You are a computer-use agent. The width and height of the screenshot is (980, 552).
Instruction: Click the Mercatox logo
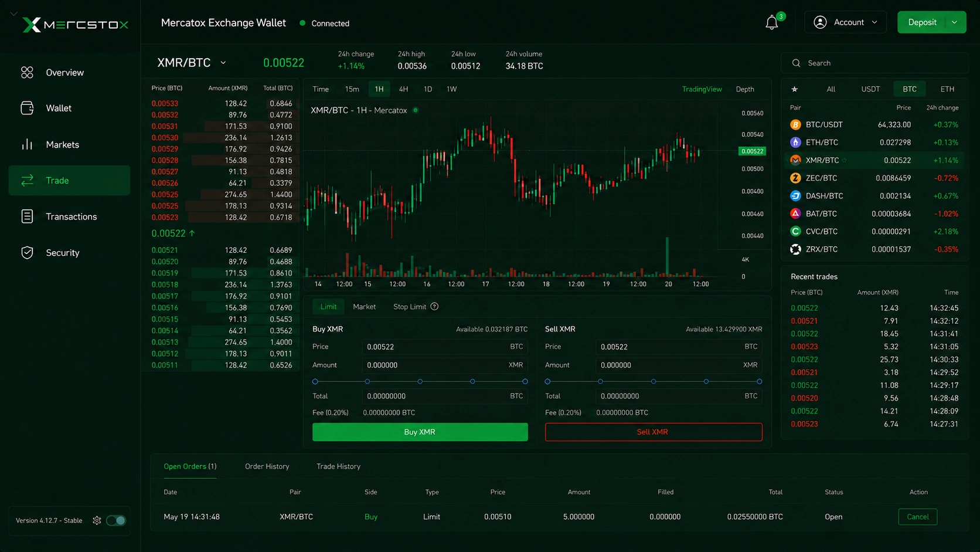(75, 25)
